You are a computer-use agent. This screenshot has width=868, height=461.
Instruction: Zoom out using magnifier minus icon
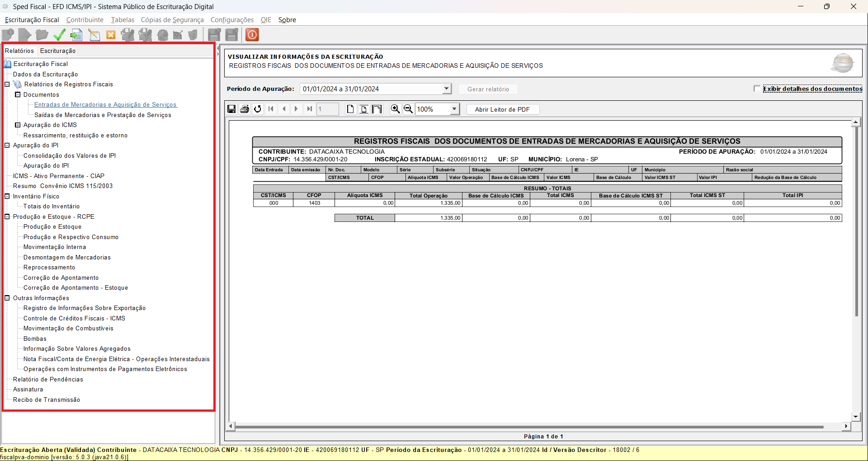pos(408,109)
